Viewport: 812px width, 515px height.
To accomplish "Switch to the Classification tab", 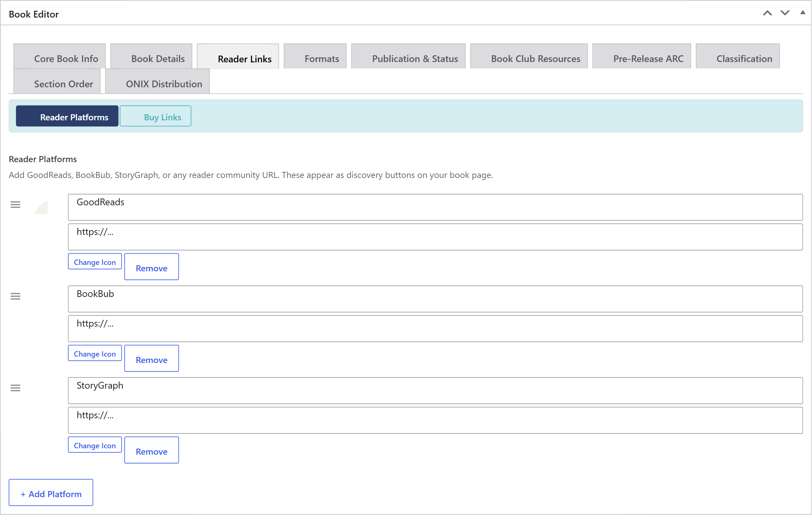I will coord(738,56).
